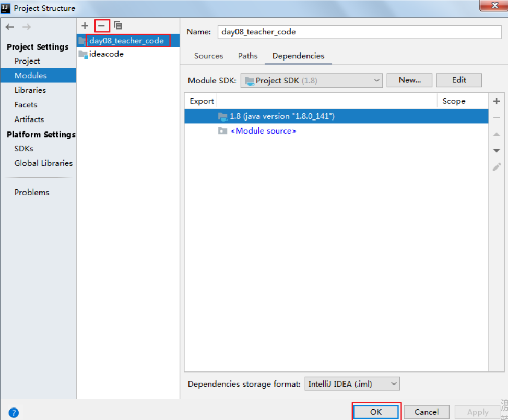The height and width of the screenshot is (420, 508).
Task: Move dependency up arrow
Action: 497,134
